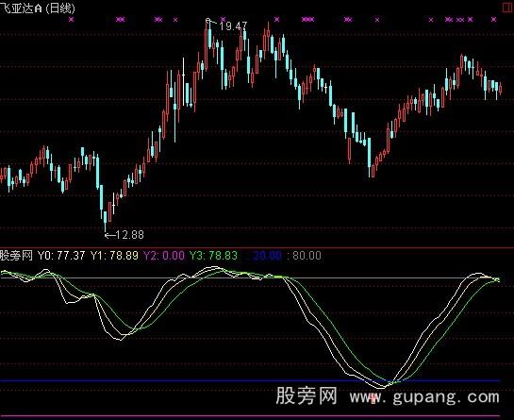Click the blue 20.00 level label
This screenshot has width=514, height=420.
(x=268, y=255)
